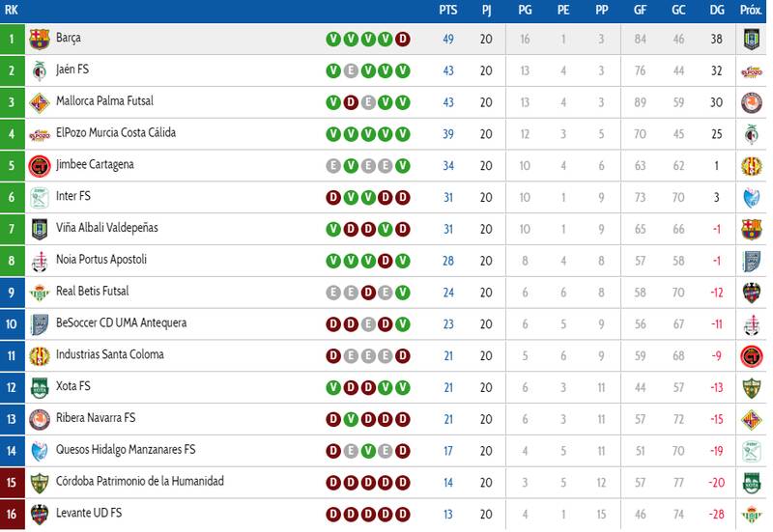The image size is (773, 532).
Task: Click the maroon rank 16 relegation marker
Action: click(x=12, y=515)
